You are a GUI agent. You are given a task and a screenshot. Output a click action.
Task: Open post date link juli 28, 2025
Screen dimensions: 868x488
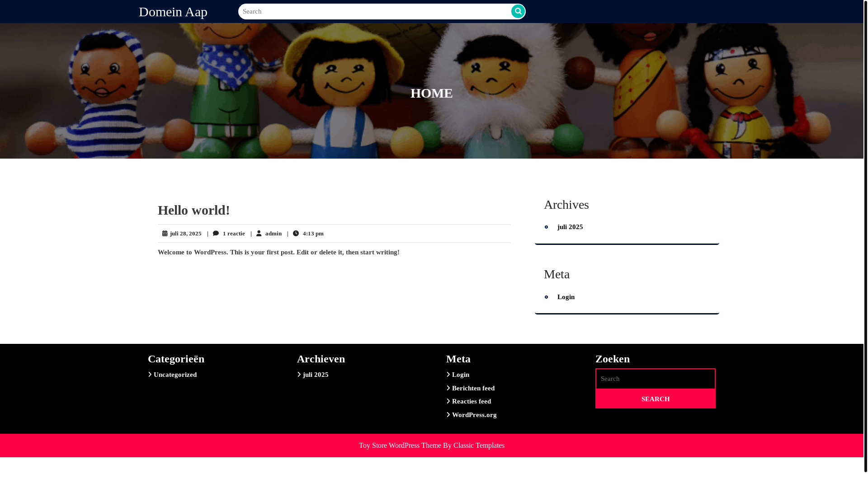click(x=186, y=234)
